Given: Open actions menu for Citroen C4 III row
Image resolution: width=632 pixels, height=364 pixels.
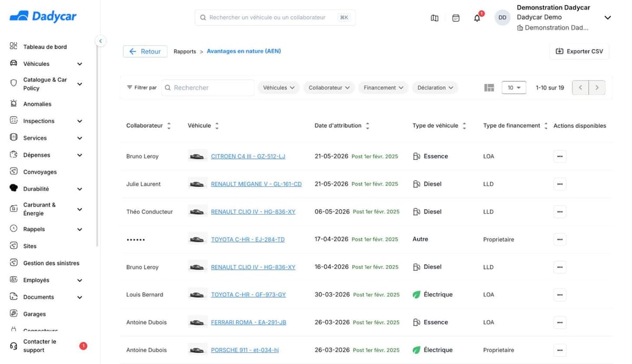Looking at the screenshot, I should [560, 156].
